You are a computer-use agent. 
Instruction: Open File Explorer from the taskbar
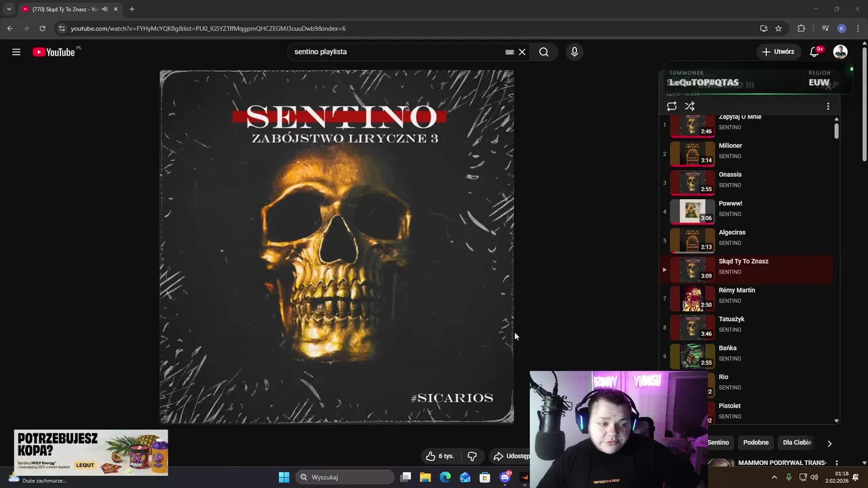click(x=425, y=477)
